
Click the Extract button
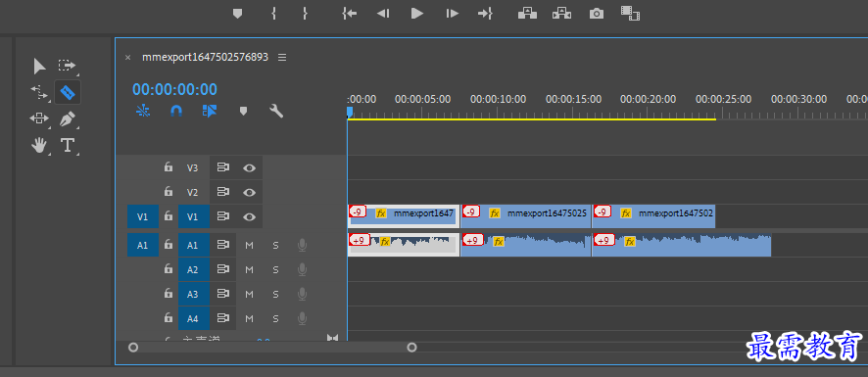click(562, 14)
